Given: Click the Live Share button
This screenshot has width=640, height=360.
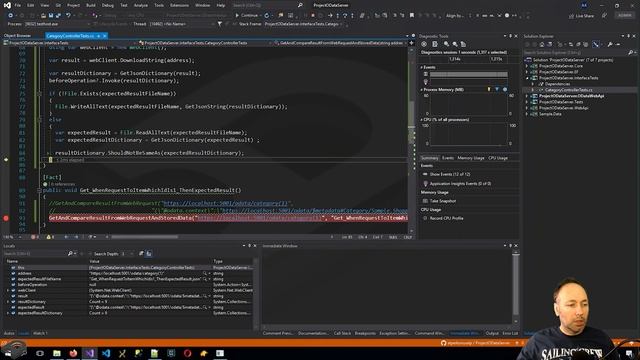Looking at the screenshot, I should (x=581, y=16).
